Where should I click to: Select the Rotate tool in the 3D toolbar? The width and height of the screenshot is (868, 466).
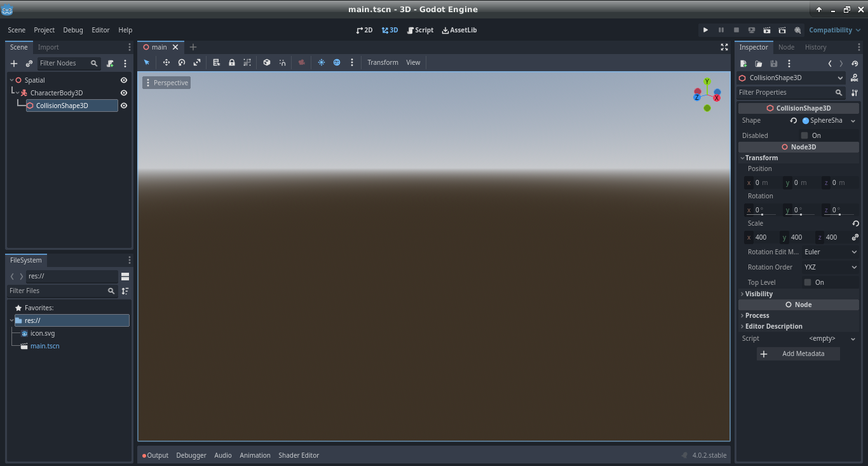coord(182,62)
